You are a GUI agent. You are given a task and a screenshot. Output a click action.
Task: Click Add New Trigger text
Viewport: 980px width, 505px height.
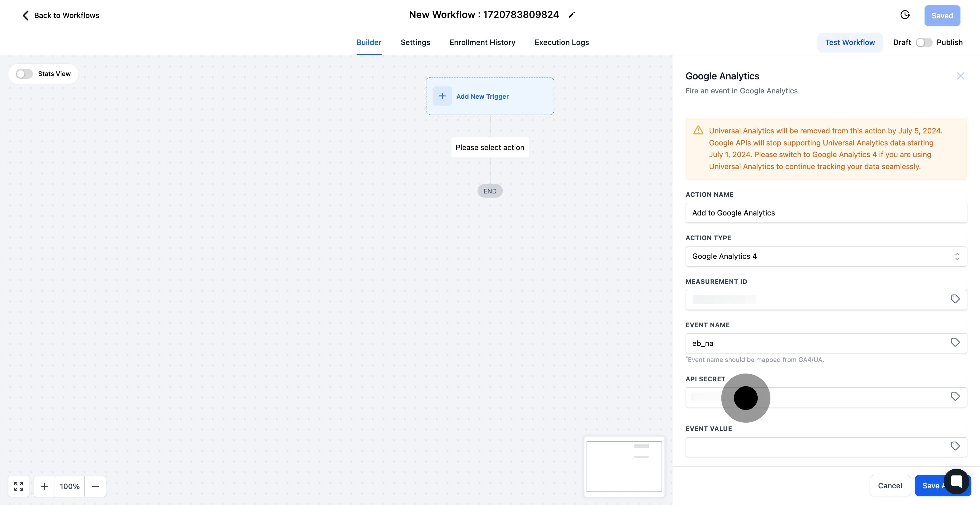482,96
